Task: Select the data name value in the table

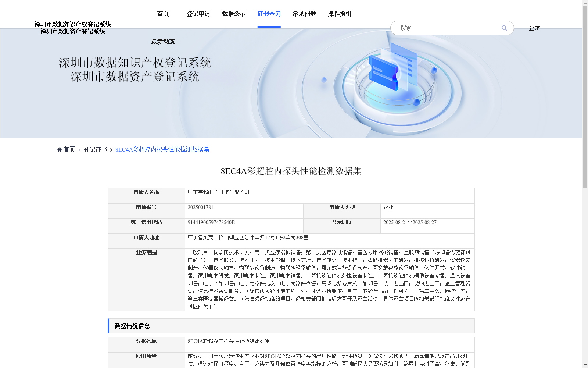Action: tap(229, 341)
